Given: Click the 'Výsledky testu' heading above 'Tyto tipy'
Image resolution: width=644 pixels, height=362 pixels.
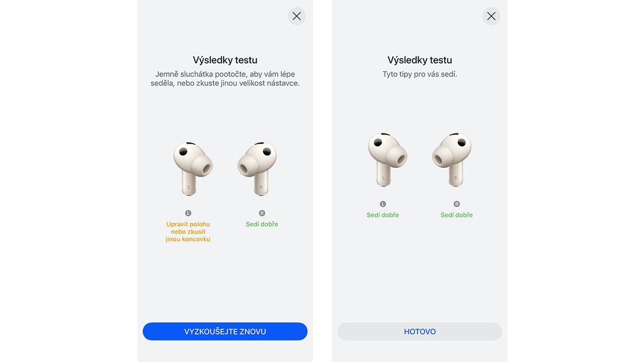Looking at the screenshot, I should 420,60.
